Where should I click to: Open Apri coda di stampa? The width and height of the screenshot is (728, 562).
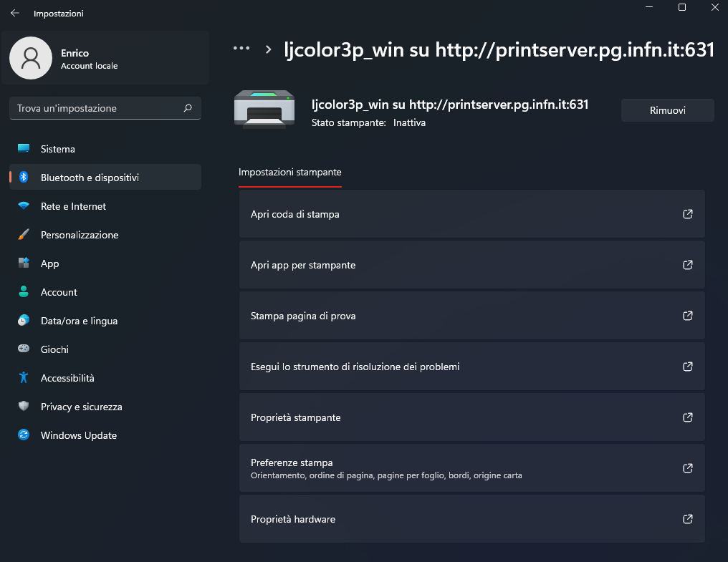[x=471, y=214]
